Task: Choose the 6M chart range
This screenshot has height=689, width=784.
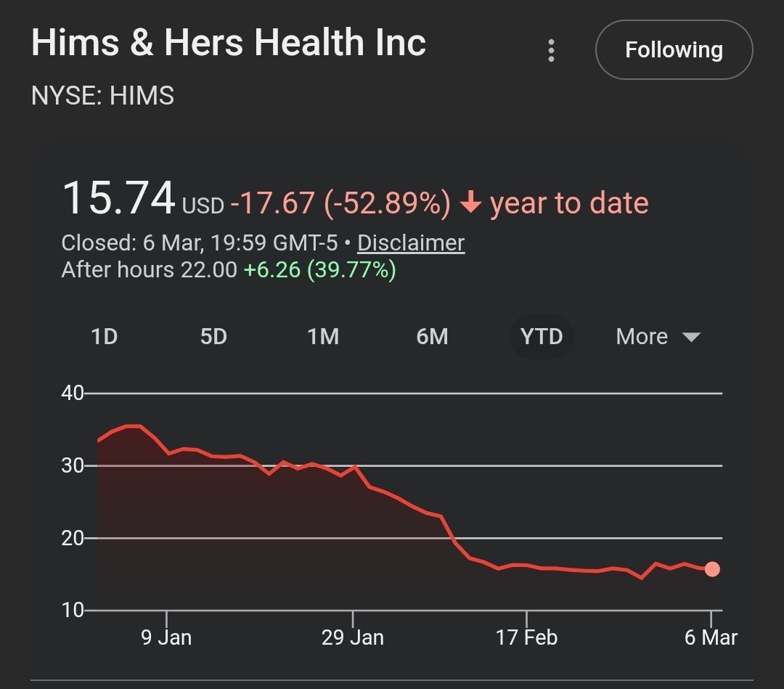Action: (432, 336)
